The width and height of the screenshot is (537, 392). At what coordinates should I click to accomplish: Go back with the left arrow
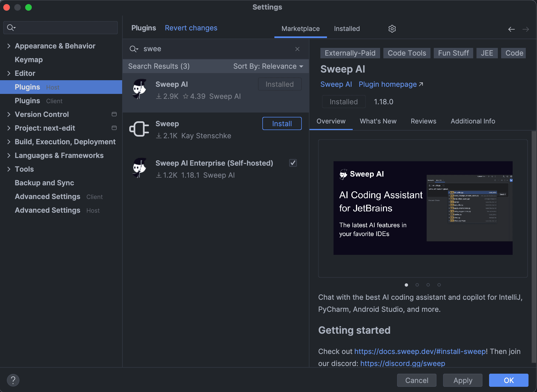coord(511,29)
